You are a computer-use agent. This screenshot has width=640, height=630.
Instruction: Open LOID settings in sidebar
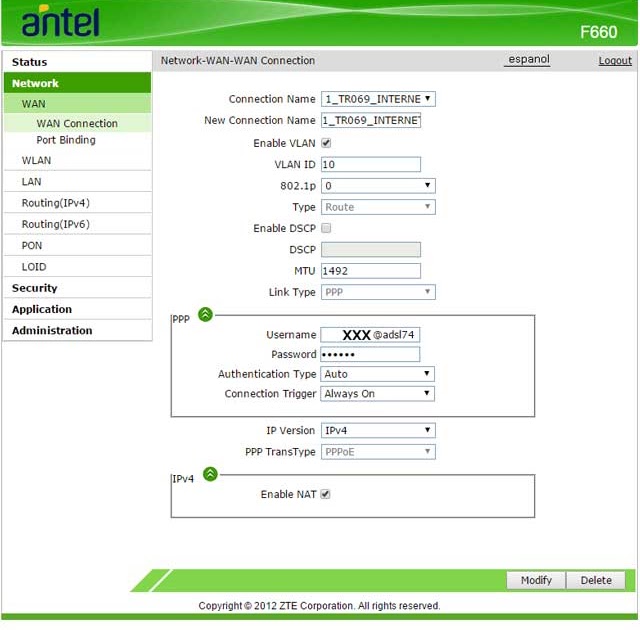78,266
